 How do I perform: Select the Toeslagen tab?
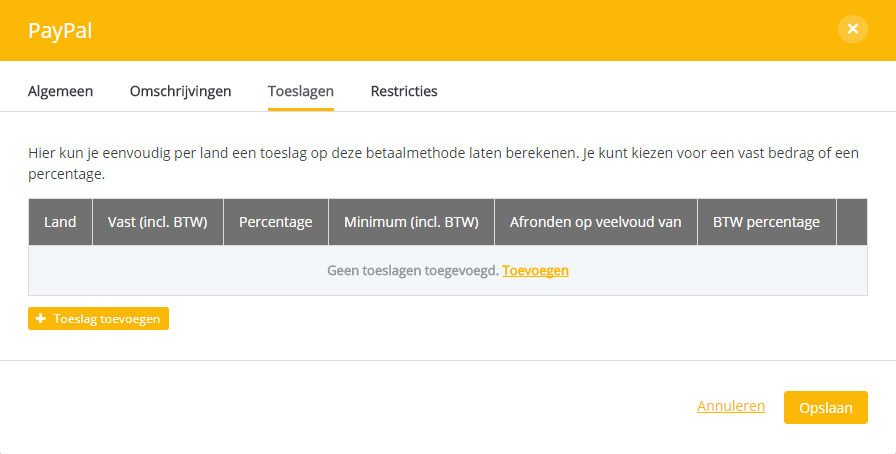pos(301,91)
